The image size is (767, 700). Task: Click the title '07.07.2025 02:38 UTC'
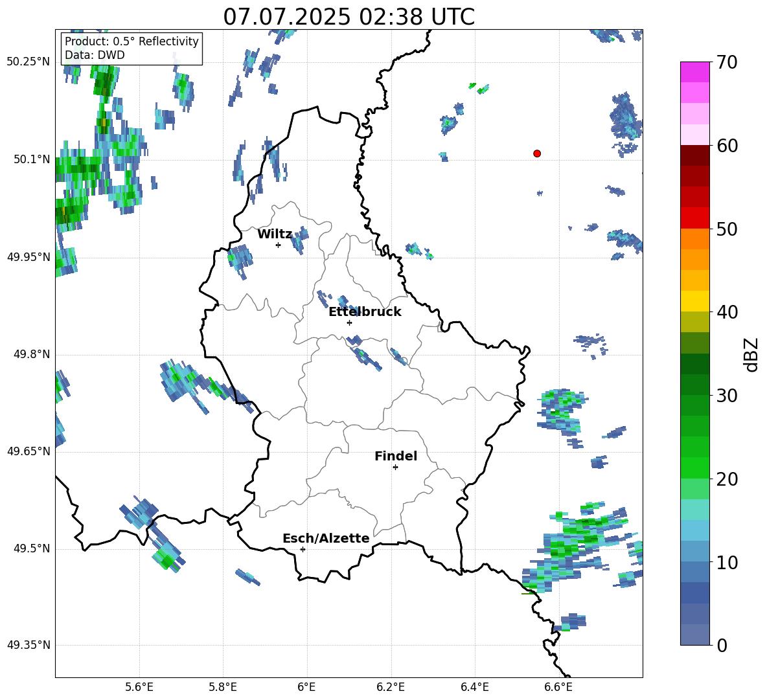coord(349,17)
